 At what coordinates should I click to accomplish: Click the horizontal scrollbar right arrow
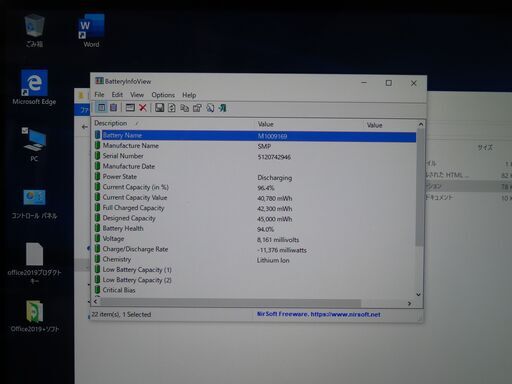tap(409, 303)
